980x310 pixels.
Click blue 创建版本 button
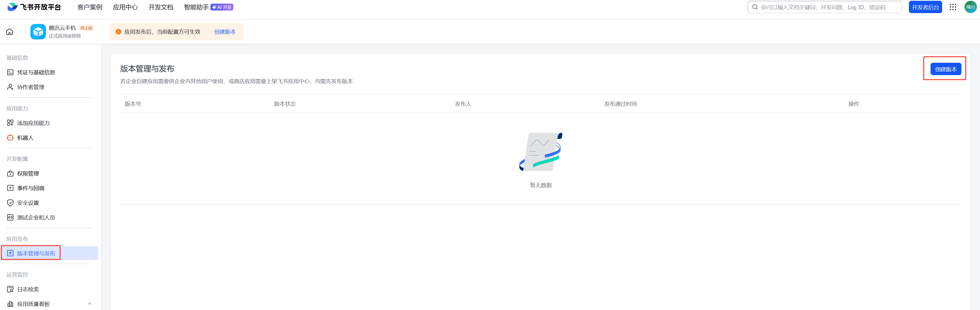click(945, 69)
